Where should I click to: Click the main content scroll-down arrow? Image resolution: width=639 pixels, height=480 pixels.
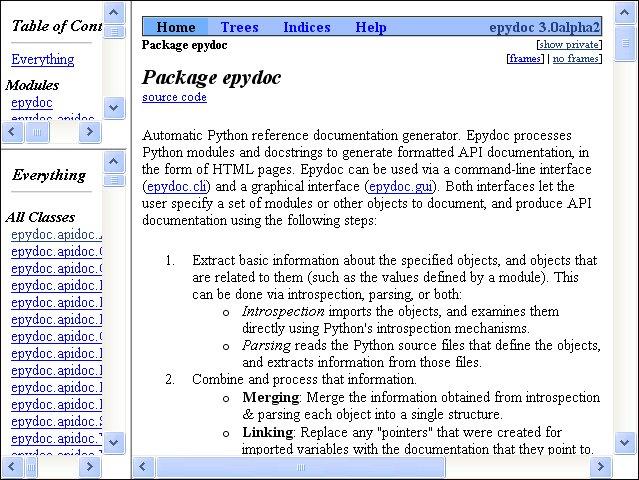pos(625,441)
